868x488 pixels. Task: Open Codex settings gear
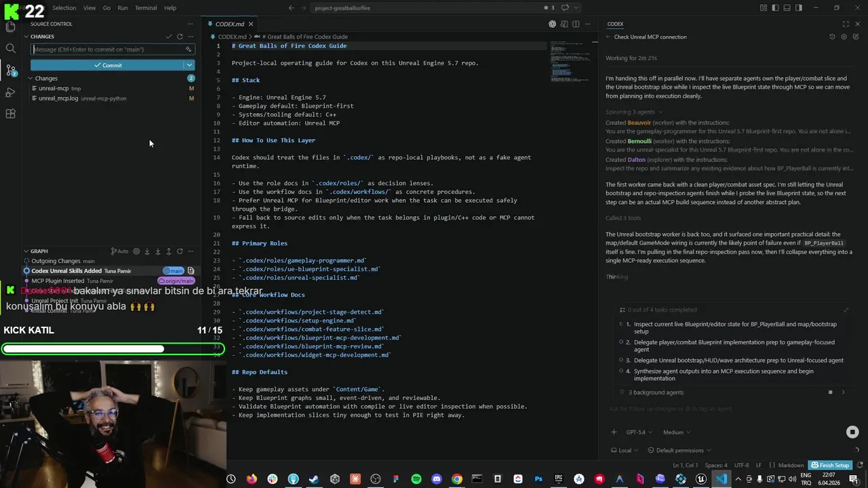point(844,37)
